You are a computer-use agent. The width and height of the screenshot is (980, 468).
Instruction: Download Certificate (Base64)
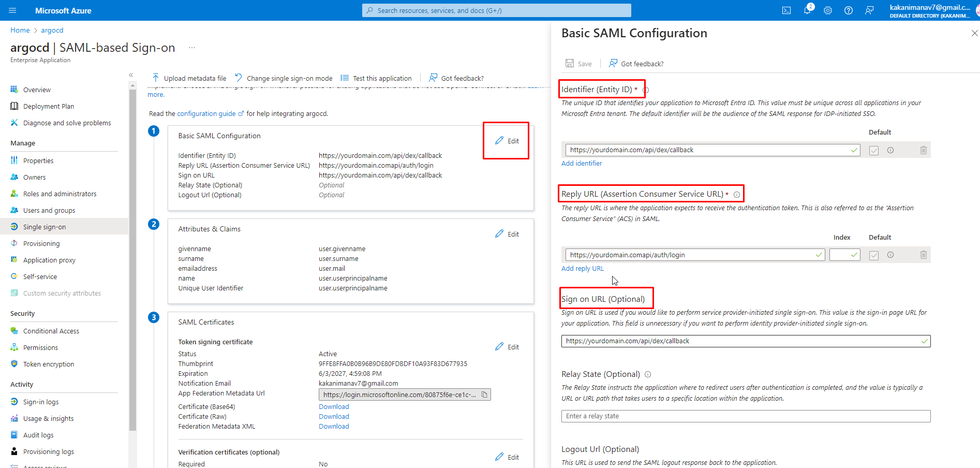pos(334,406)
